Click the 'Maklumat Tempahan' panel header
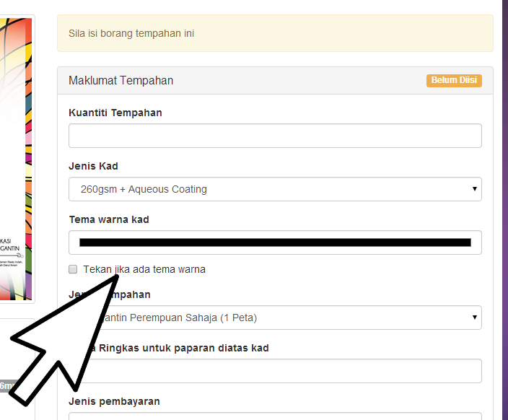The image size is (508, 420). coord(121,80)
